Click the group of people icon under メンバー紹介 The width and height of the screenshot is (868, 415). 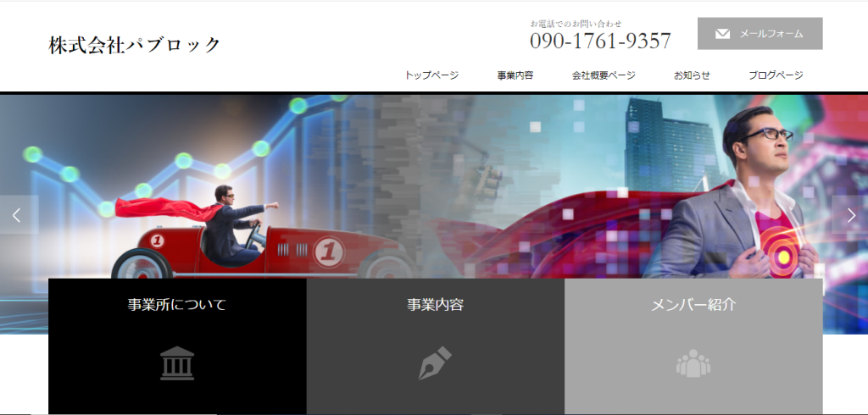(x=693, y=363)
